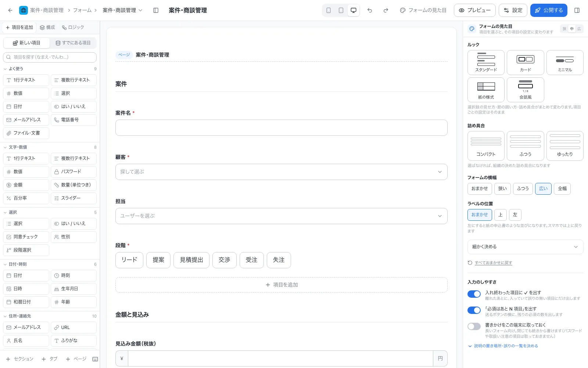Click the redo icon
588x368 pixels.
point(386,10)
